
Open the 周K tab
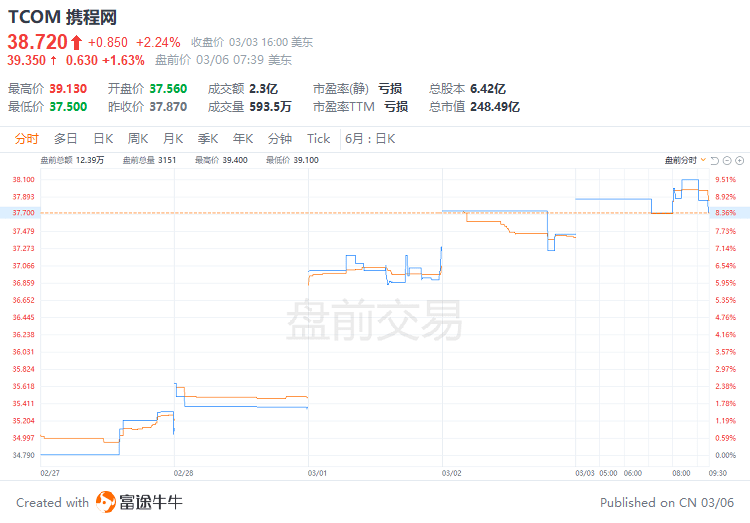[x=138, y=139]
